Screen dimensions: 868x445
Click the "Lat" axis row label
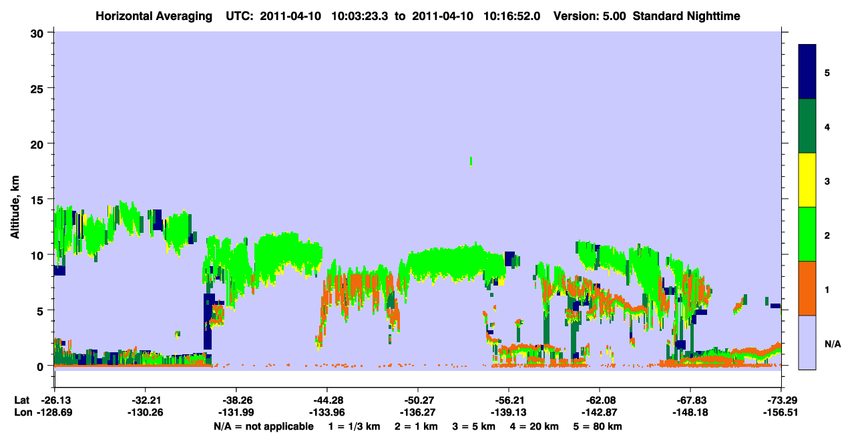tap(21, 400)
